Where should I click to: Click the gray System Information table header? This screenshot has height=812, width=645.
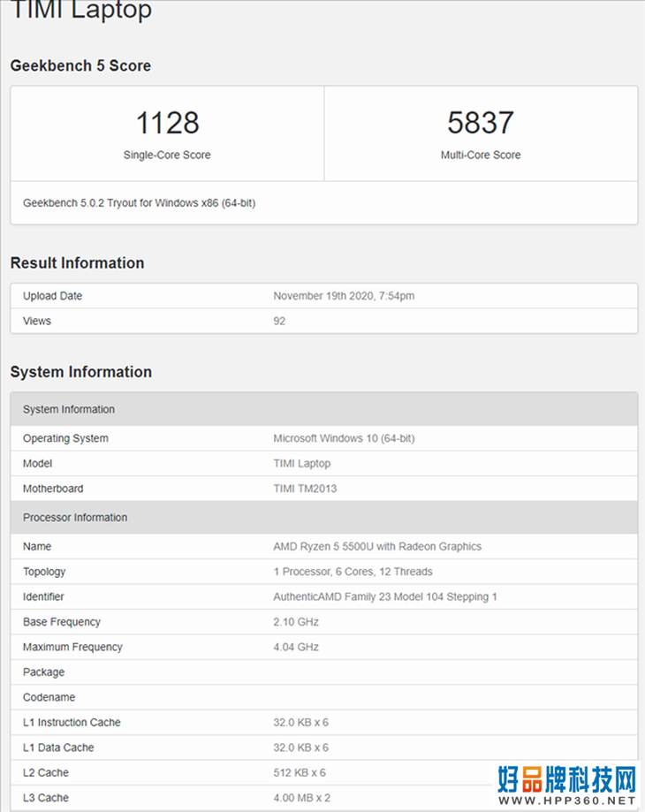tap(324, 409)
